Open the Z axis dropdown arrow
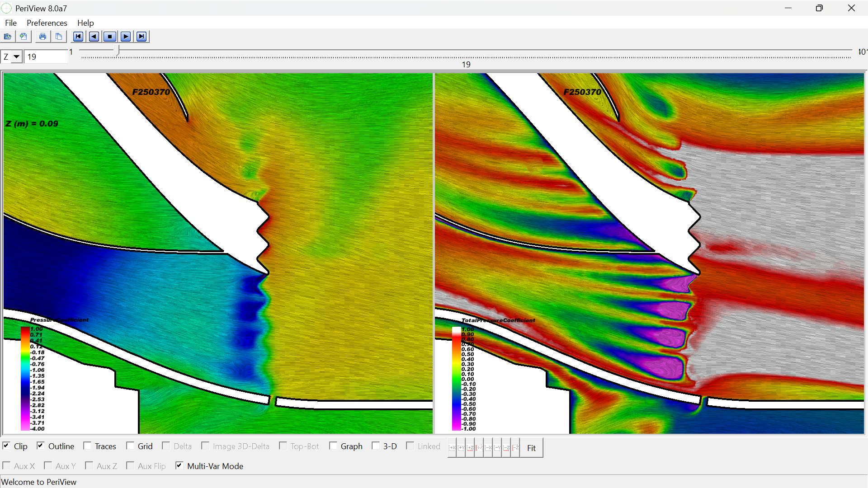The height and width of the screenshot is (488, 868). (x=17, y=57)
